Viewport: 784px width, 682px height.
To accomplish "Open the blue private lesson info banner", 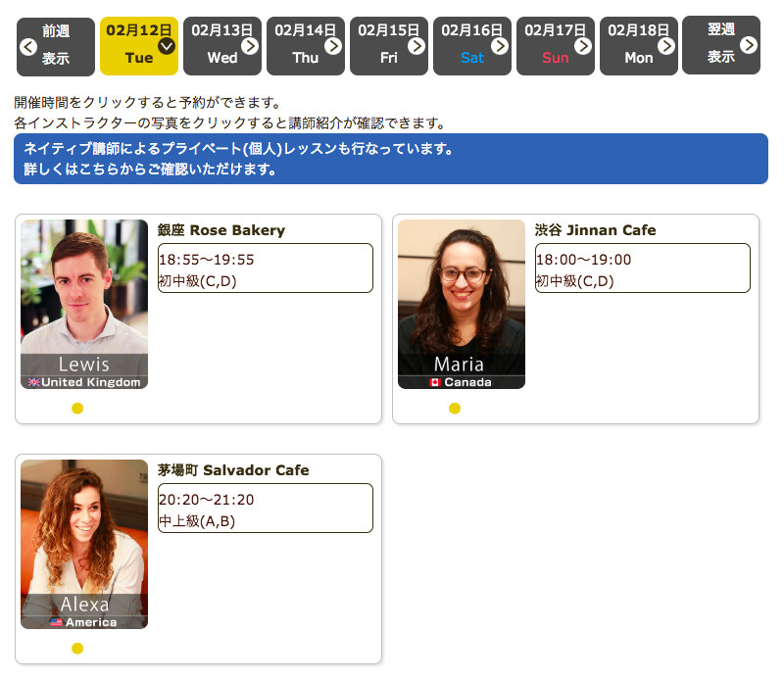I will [390, 159].
